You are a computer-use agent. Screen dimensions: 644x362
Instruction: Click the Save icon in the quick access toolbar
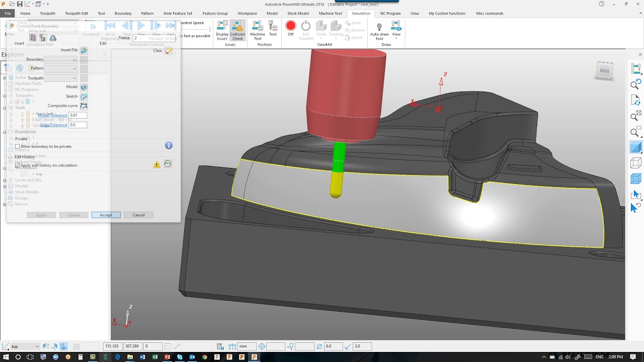pyautogui.click(x=20, y=4)
